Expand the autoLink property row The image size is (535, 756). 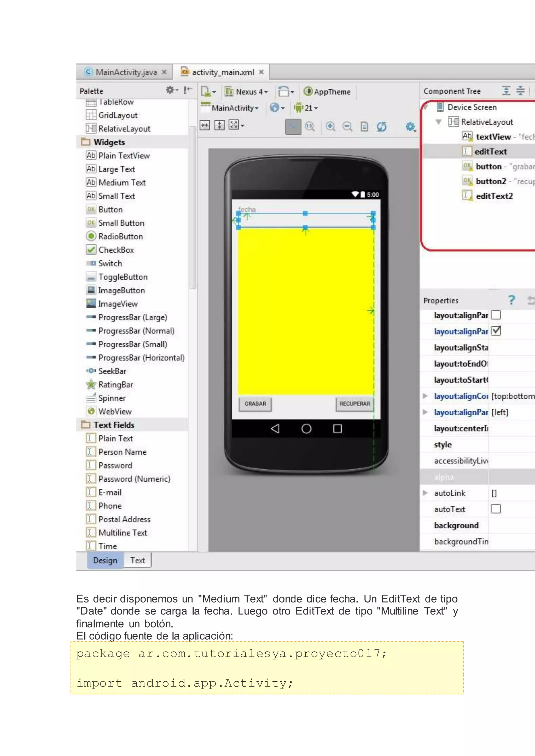tap(425, 493)
